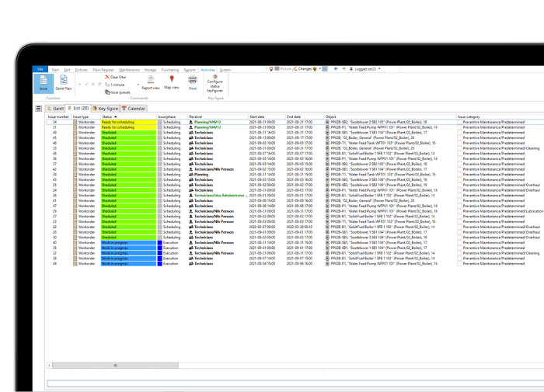Click the Workorder icon in row 34
Viewport: 544px width, 392px height.
pyautogui.click(x=75, y=122)
